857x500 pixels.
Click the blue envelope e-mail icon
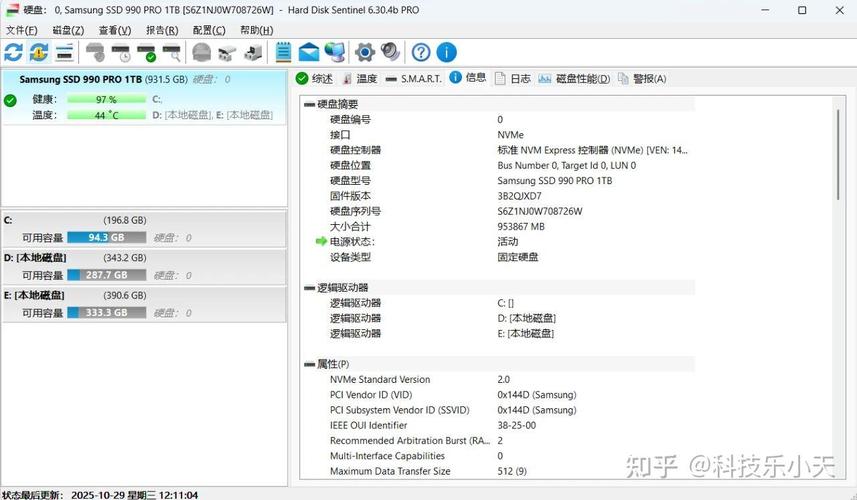[309, 52]
